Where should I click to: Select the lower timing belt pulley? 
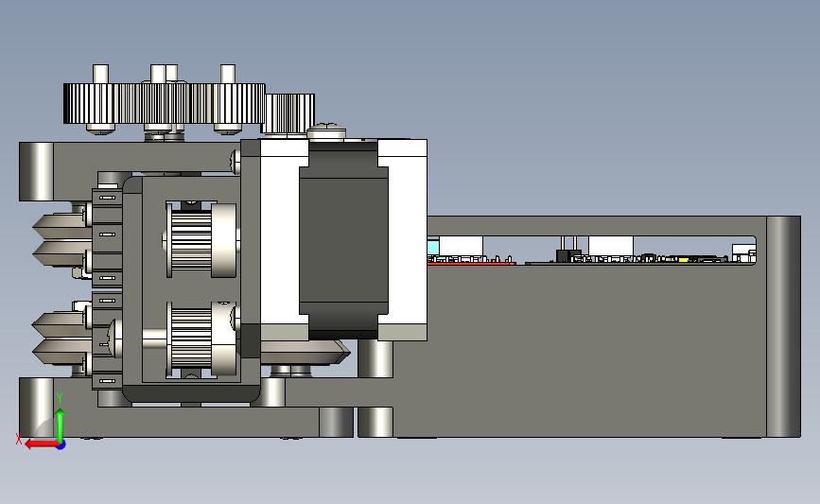(201, 339)
